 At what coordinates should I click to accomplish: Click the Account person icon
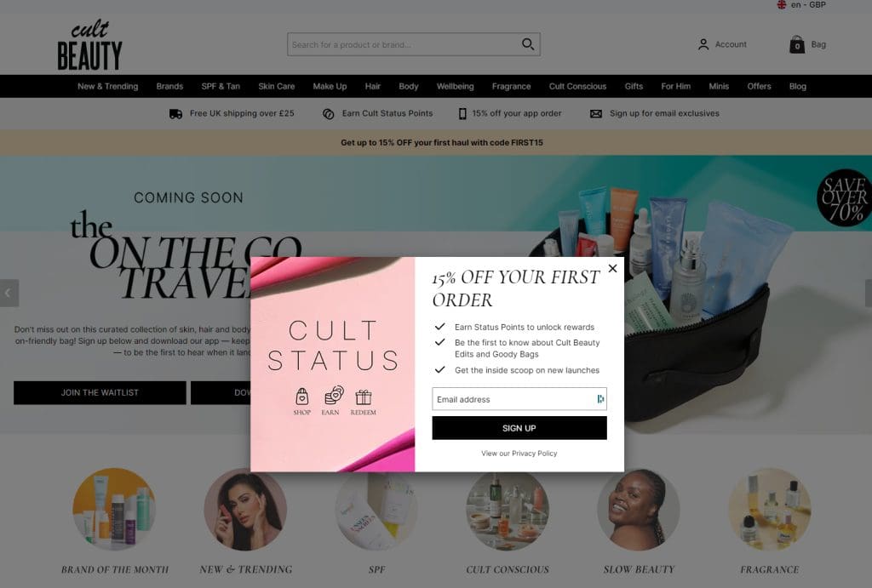point(703,44)
